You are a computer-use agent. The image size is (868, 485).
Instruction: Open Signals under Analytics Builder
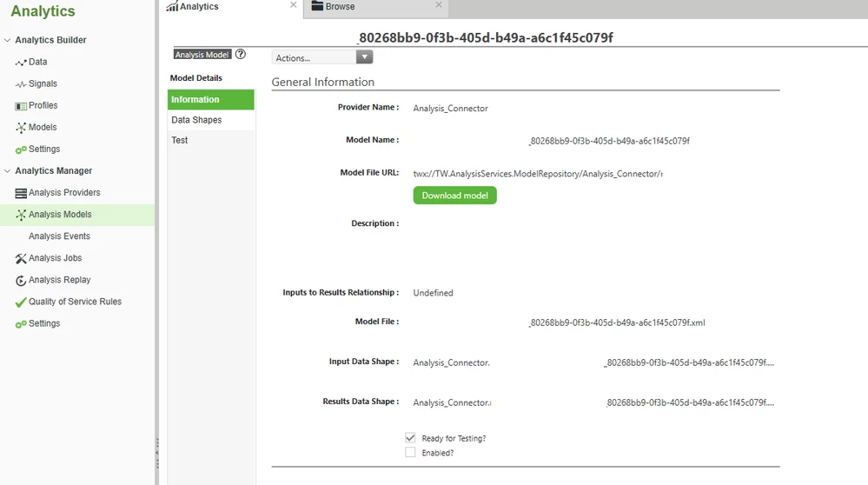point(43,83)
